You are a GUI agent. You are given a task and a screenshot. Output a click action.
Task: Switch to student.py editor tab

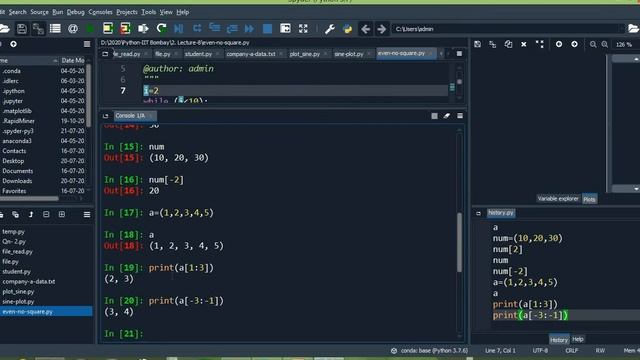198,54
